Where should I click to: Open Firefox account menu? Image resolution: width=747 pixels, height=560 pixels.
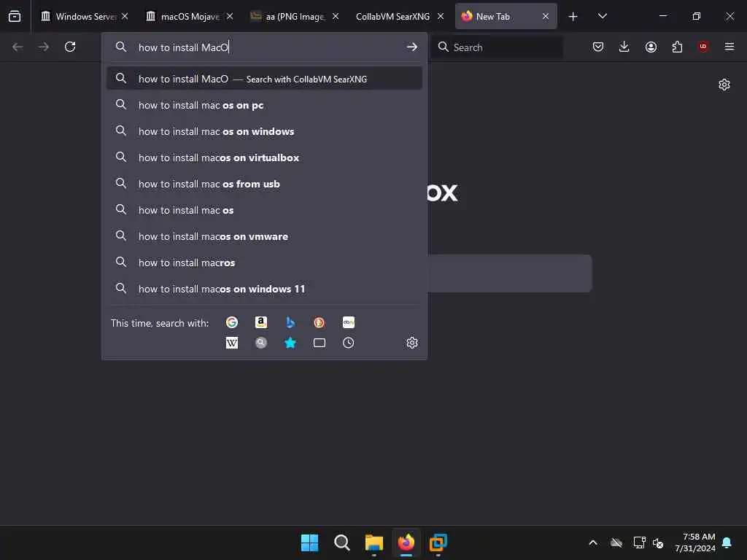(651, 47)
